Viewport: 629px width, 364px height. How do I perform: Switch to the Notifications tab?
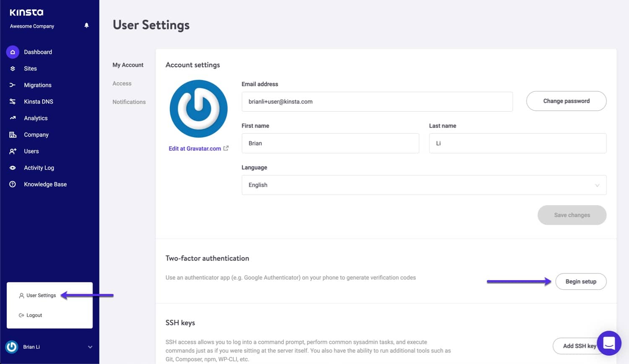(129, 101)
